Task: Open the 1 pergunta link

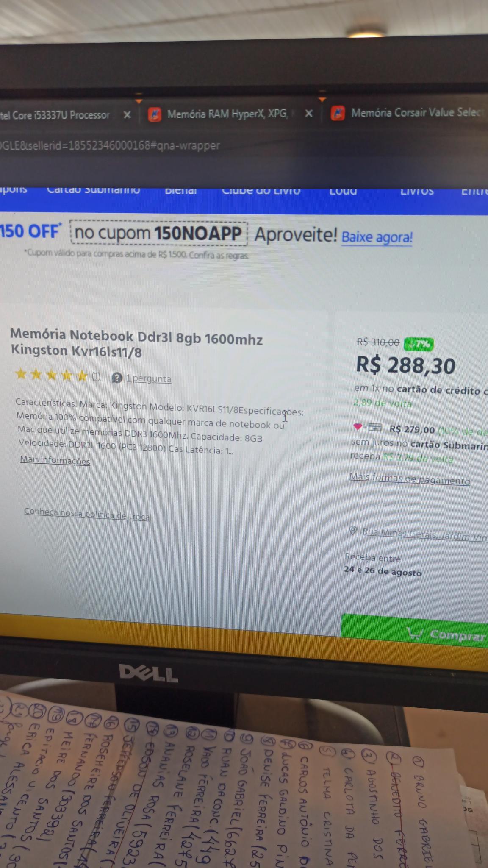Action: 149,378
